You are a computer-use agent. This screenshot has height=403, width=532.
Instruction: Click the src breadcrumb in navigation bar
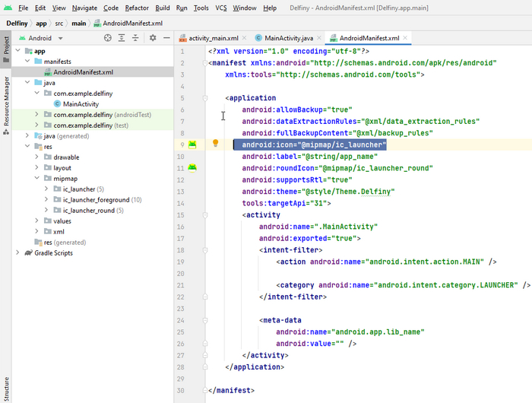(59, 23)
